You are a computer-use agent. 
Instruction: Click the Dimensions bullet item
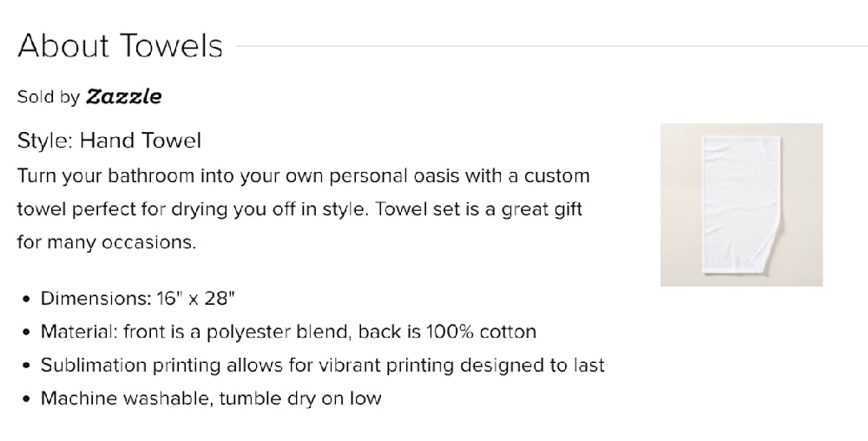tap(139, 299)
